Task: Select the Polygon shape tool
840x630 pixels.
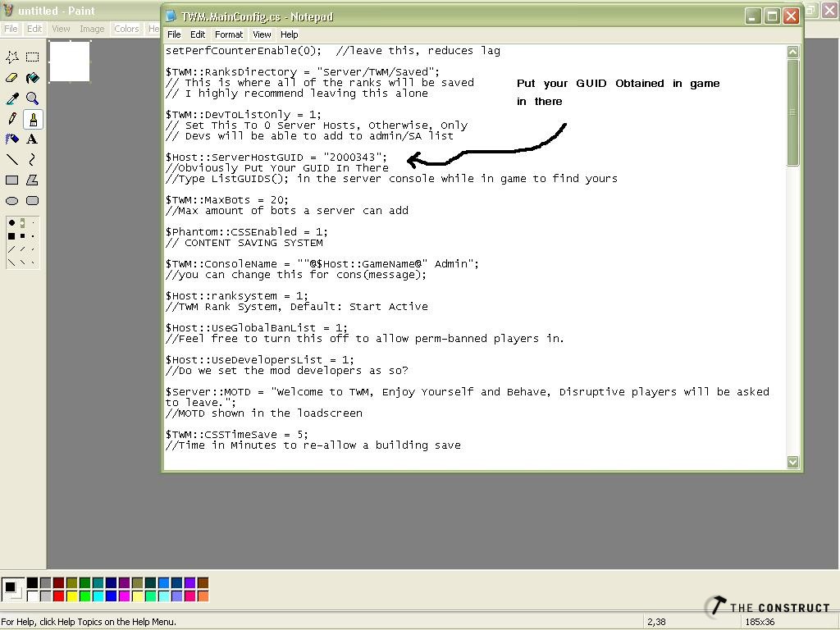Action: pos(32,180)
